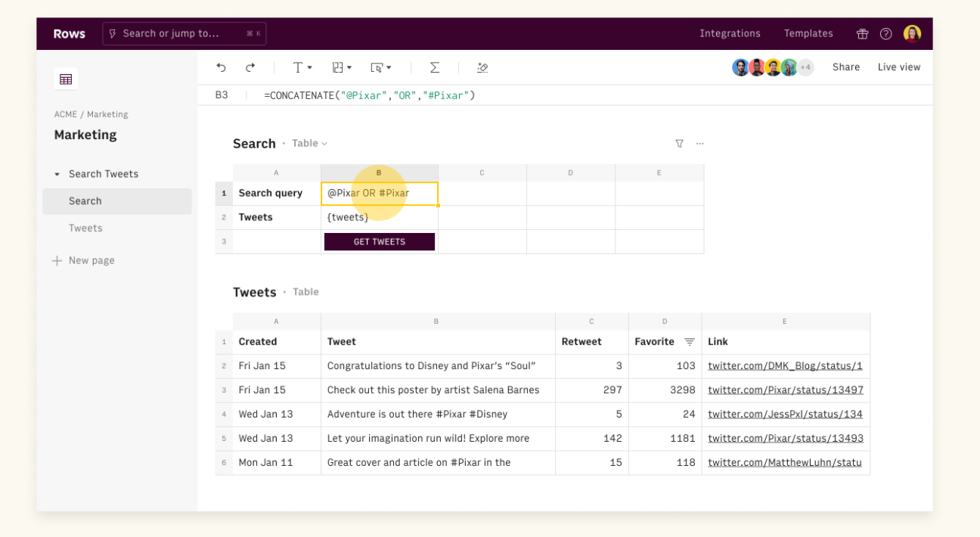The height and width of the screenshot is (537, 980).
Task: Open the text formatting dropdown
Action: 302,67
